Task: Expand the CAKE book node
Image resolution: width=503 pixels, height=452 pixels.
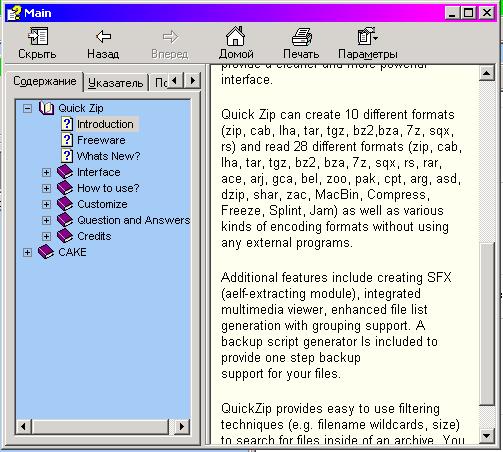Action: [27, 252]
